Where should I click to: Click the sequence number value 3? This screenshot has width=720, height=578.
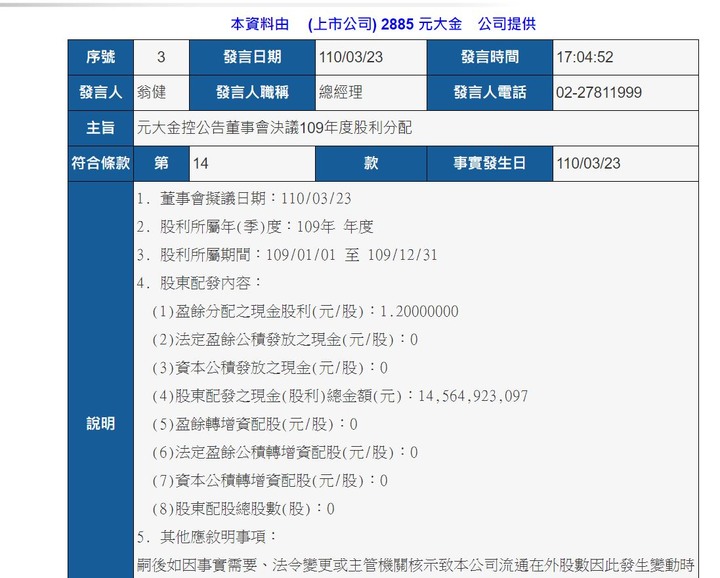tap(161, 57)
